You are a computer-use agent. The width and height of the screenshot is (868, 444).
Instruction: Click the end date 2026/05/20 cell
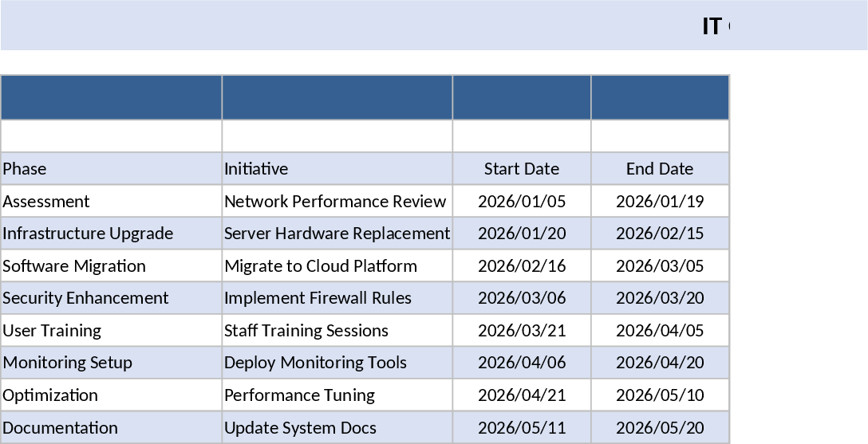(660, 427)
